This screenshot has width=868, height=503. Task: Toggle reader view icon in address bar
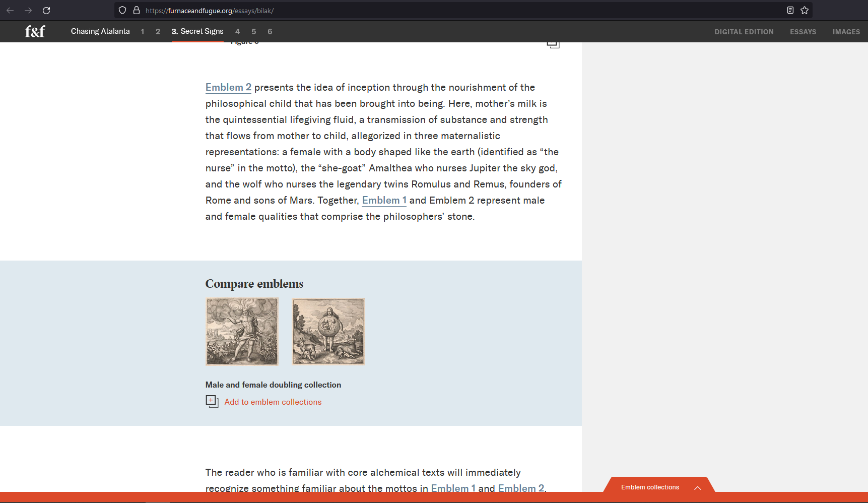[790, 10]
